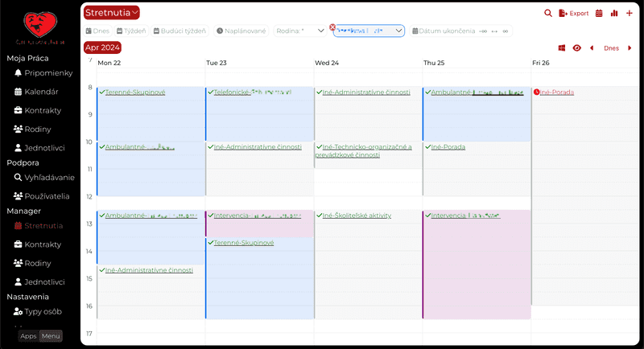Viewport: 644px width, 349px height.
Task: Open the calendar view icon in top-right toolbar
Action: 599,13
